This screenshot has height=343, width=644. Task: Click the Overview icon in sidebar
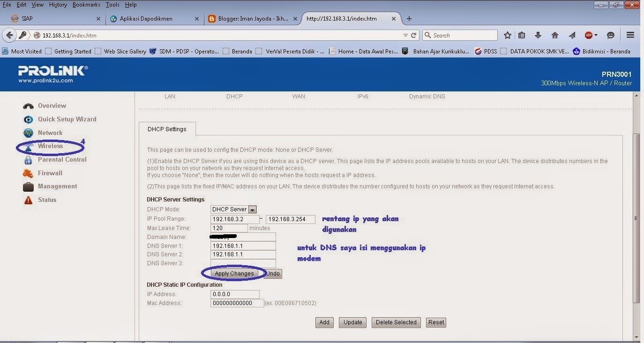28,105
